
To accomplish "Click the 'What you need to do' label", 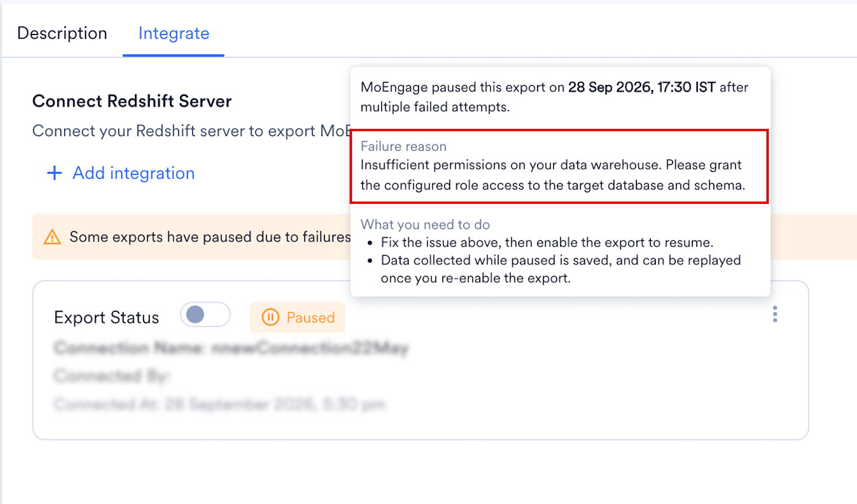I will (425, 224).
